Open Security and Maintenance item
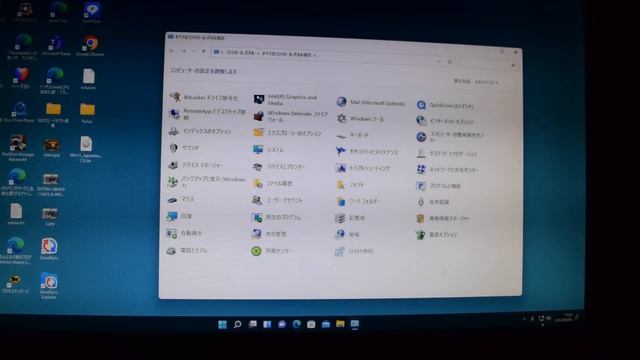The height and width of the screenshot is (360, 640). [367, 151]
